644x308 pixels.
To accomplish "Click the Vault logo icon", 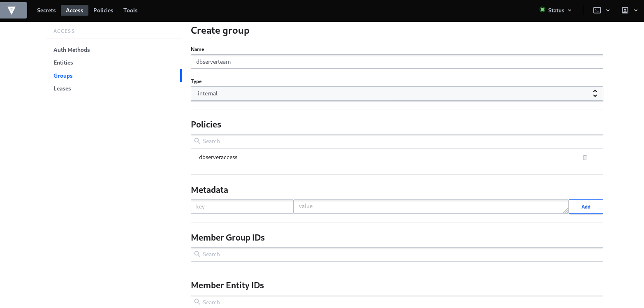I will [12, 10].
